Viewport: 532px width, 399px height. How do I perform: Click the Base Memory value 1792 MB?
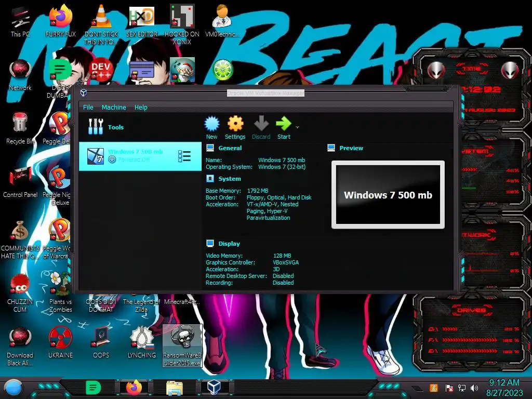tap(258, 191)
